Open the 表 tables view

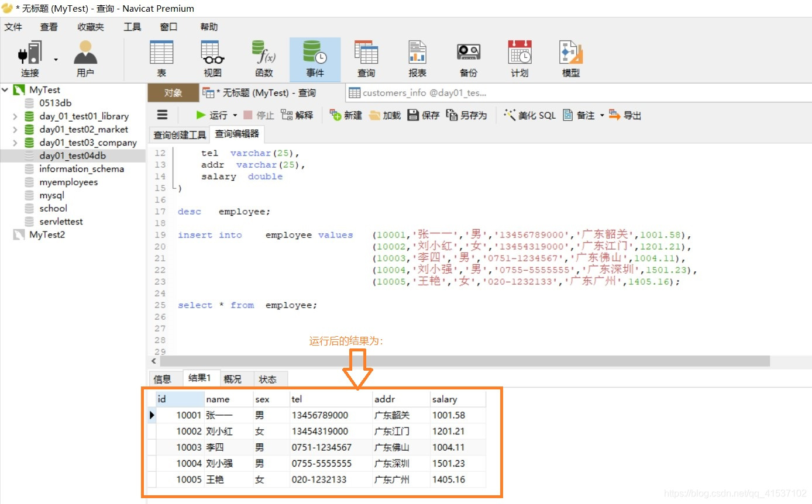(x=161, y=59)
